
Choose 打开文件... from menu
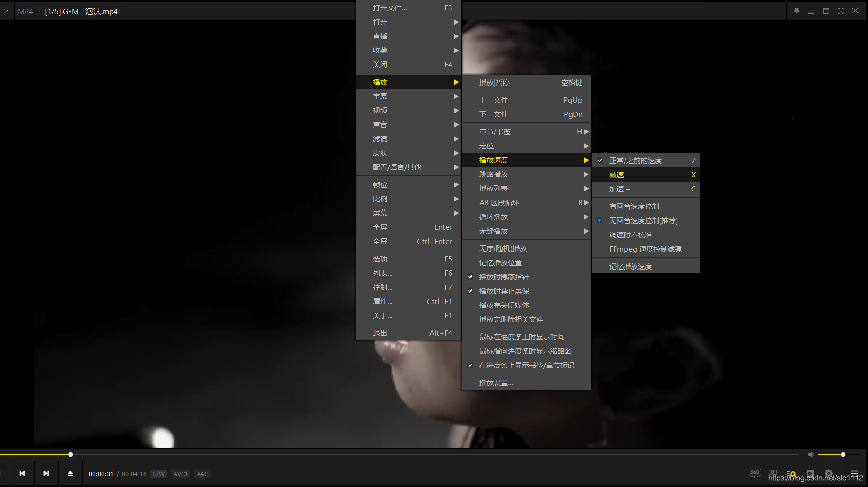[x=408, y=8]
